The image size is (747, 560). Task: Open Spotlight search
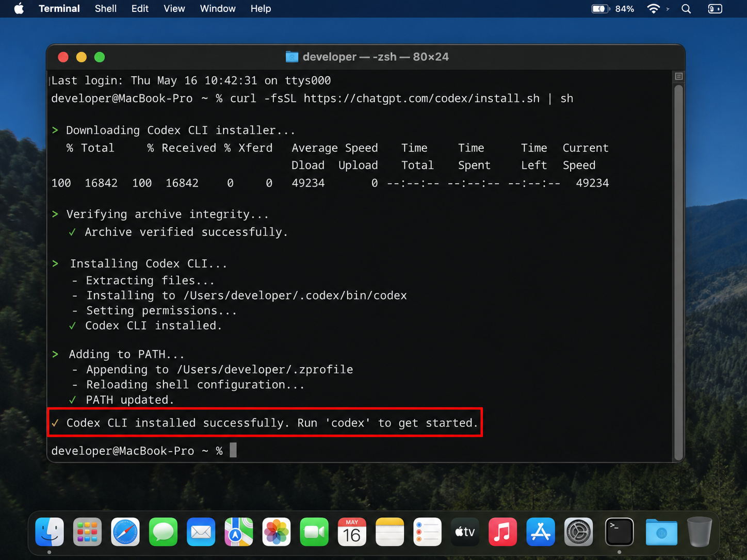pyautogui.click(x=686, y=9)
